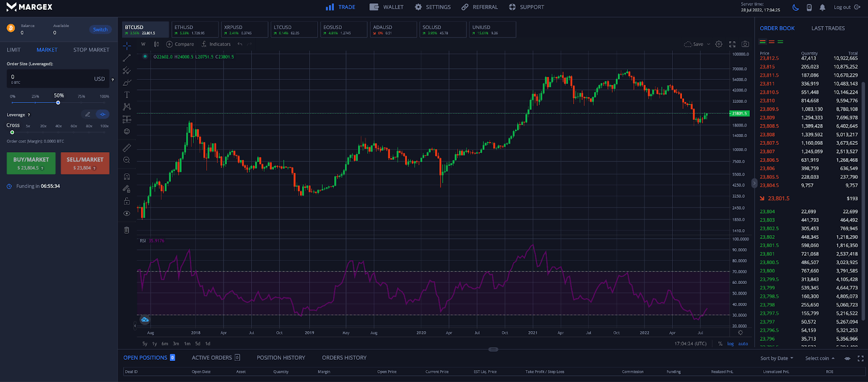The height and width of the screenshot is (382, 868).
Task: Click the Order Size USD input field
Action: [54, 79]
